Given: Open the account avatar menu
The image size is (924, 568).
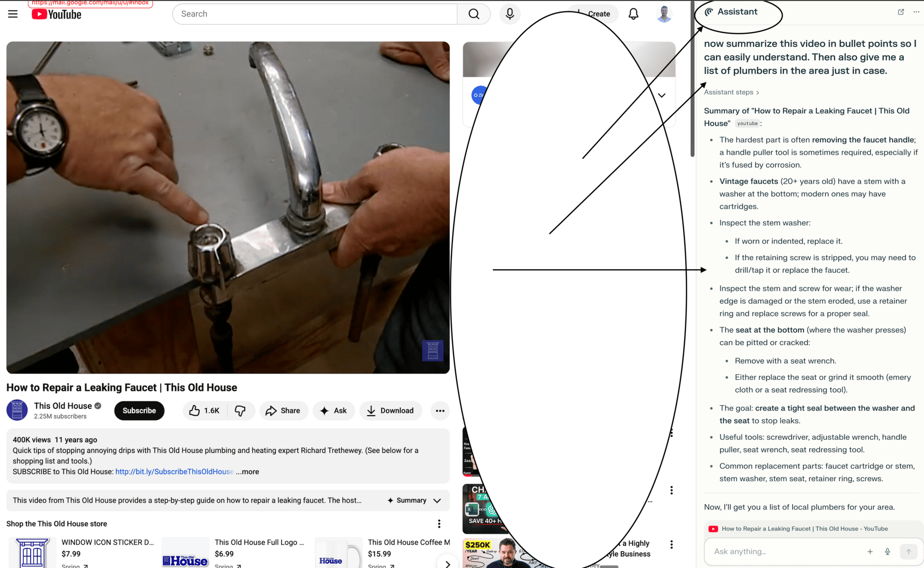Looking at the screenshot, I should pyautogui.click(x=664, y=14).
